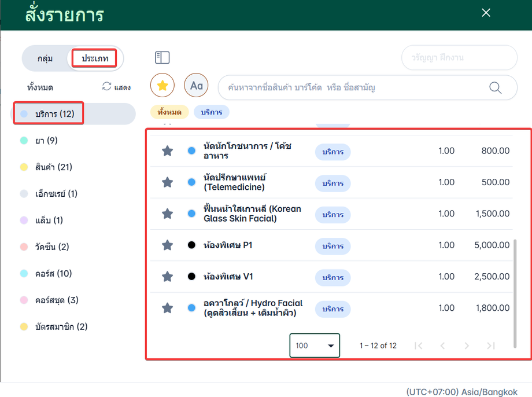Screen dimensions: 532x397
Task: Switch to the ประเภท tab
Action: (x=95, y=58)
